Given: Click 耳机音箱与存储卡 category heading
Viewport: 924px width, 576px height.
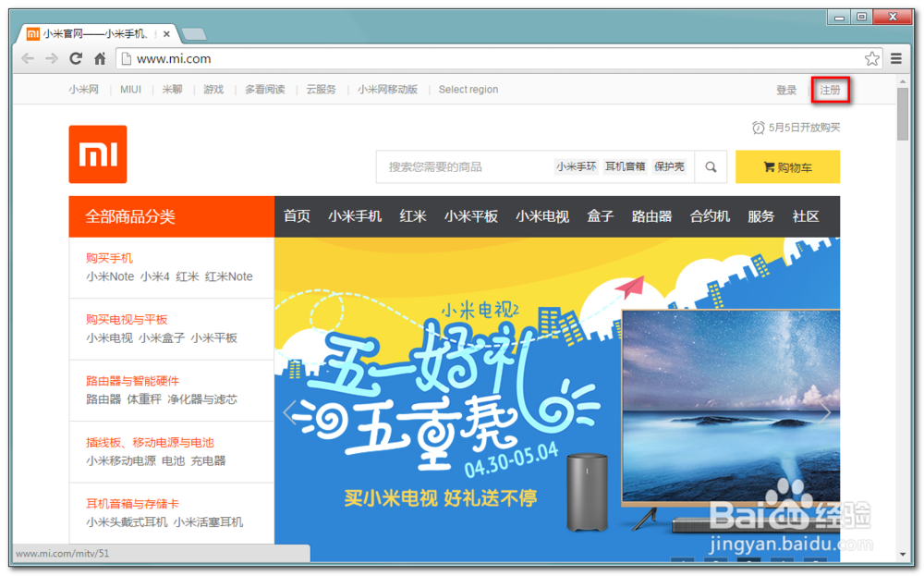Looking at the screenshot, I should 132,504.
